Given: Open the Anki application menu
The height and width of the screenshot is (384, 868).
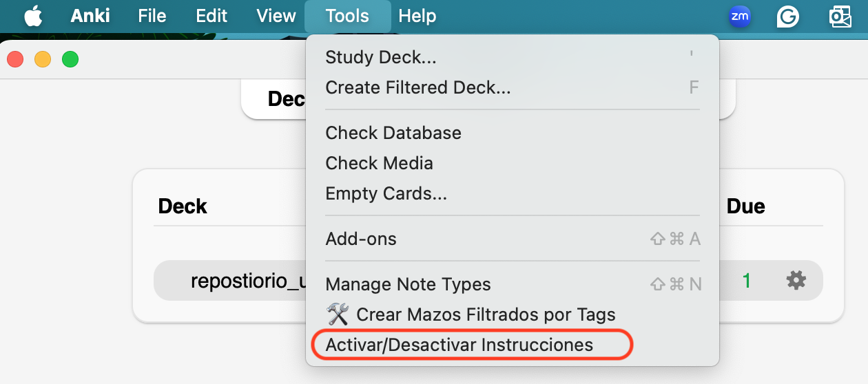Looking at the screenshot, I should click(90, 16).
